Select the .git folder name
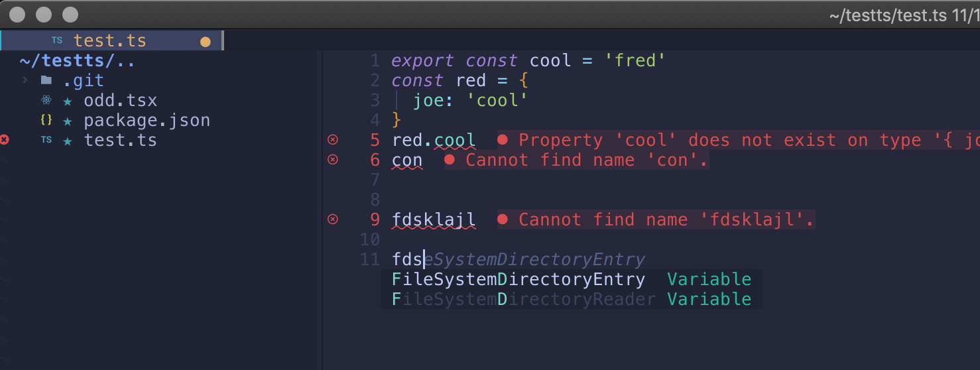The height and width of the screenshot is (370, 980). pyautogui.click(x=84, y=81)
